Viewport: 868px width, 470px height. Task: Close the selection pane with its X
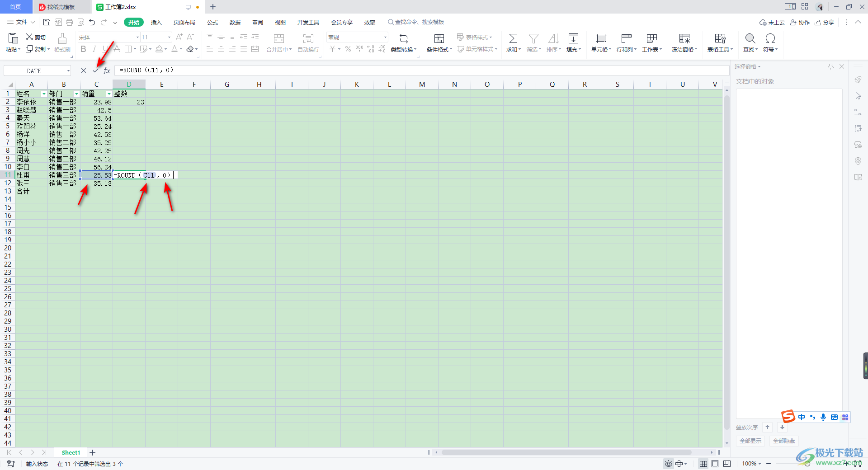842,66
